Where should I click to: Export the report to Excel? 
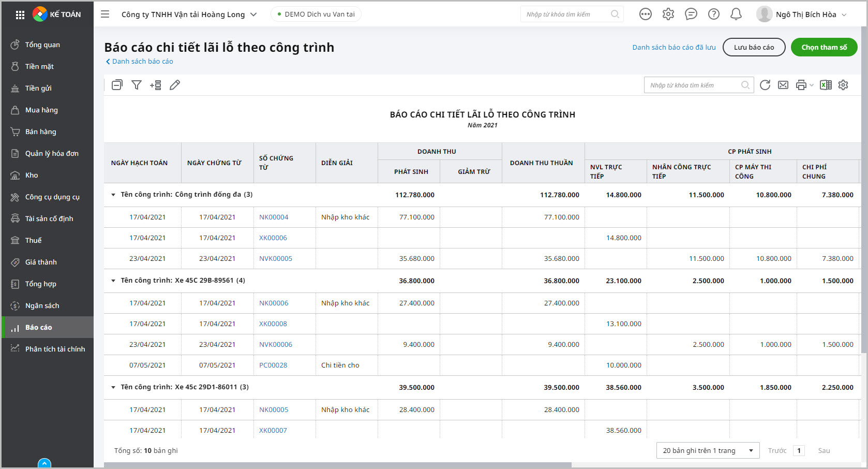click(826, 85)
